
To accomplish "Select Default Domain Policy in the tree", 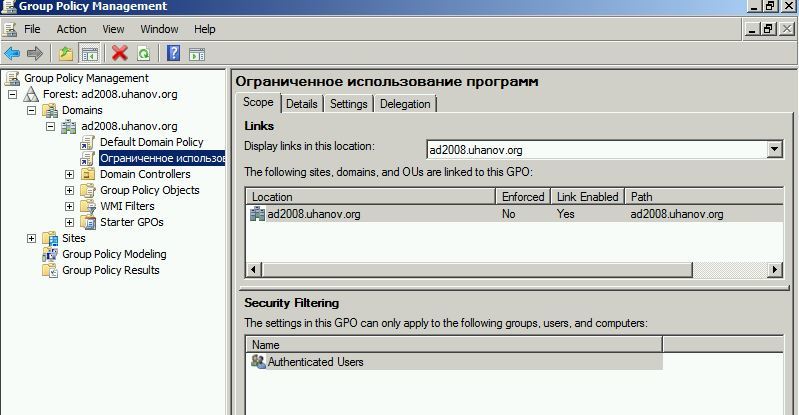I will tap(151, 142).
